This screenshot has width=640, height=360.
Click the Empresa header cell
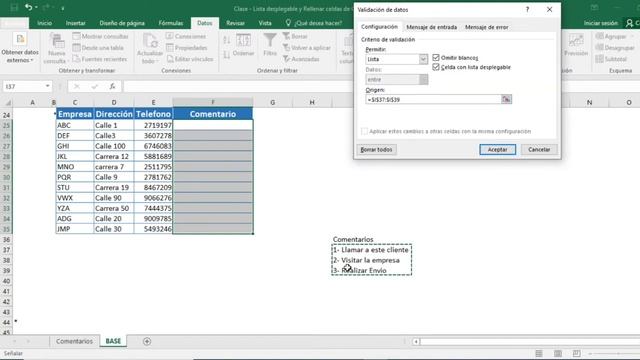click(75, 114)
